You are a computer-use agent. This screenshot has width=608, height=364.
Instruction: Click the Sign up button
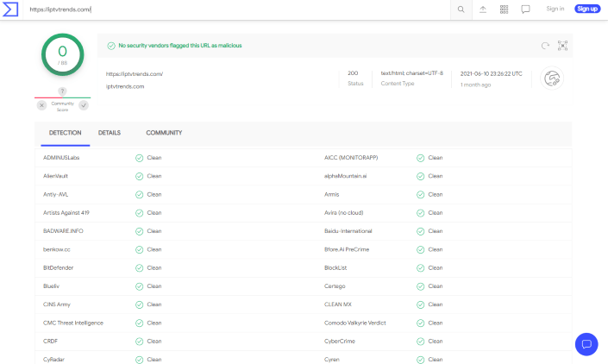[x=587, y=9]
